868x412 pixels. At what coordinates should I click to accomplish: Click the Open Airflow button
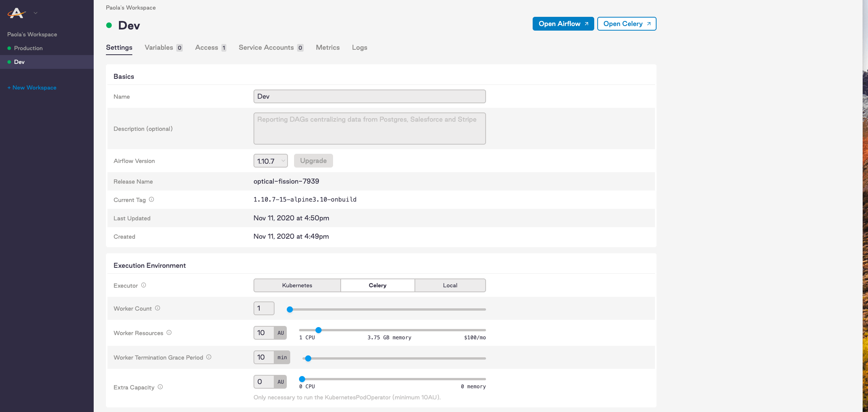(563, 23)
